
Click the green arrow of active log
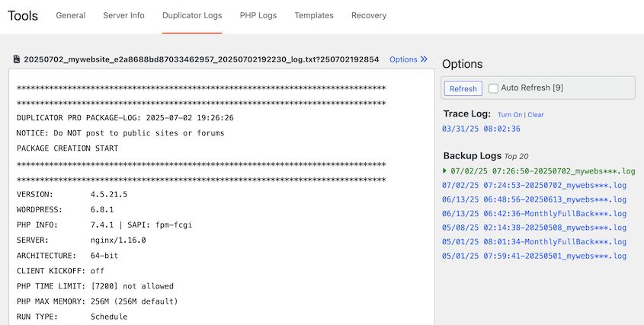[x=444, y=170]
